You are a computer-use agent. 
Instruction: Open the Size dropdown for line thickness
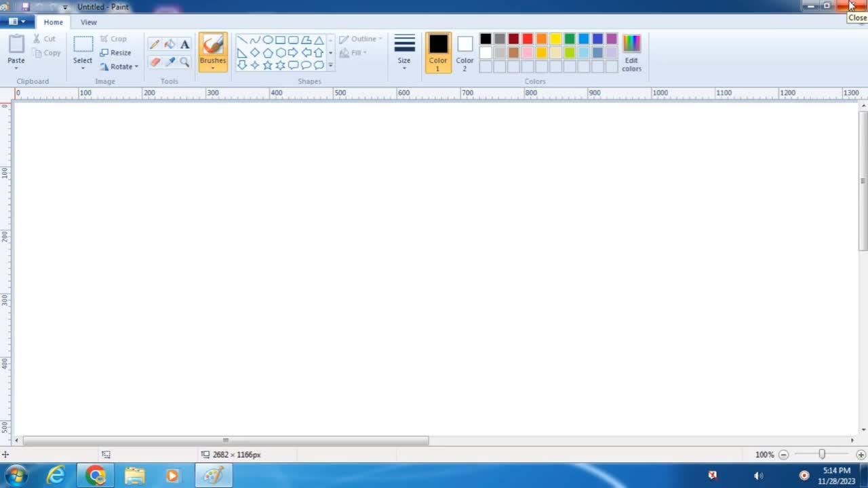coord(404,52)
